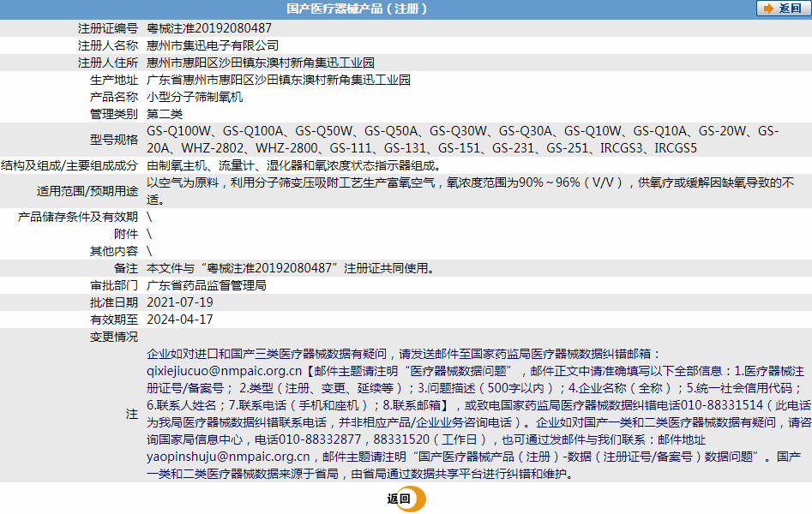Click structure text 由制氧主机、流量计、湿化器

pyautogui.click(x=294, y=165)
